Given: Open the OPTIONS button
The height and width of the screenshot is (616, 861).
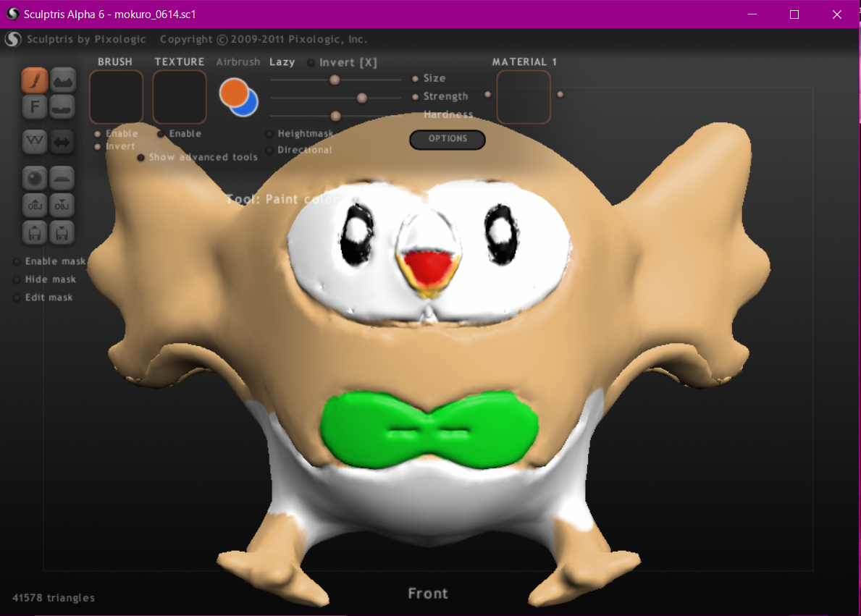Looking at the screenshot, I should click(x=448, y=140).
